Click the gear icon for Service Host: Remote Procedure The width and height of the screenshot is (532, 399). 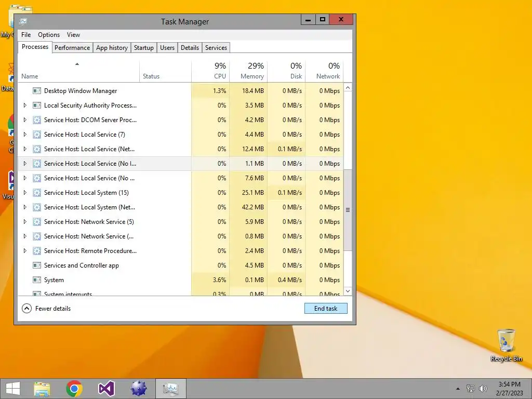[x=37, y=251]
